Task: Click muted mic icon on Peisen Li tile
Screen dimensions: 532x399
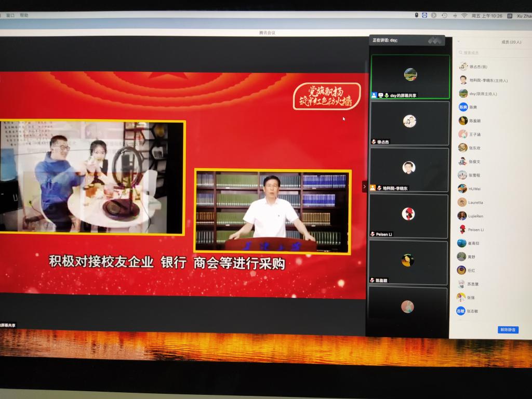Action: coord(373,234)
